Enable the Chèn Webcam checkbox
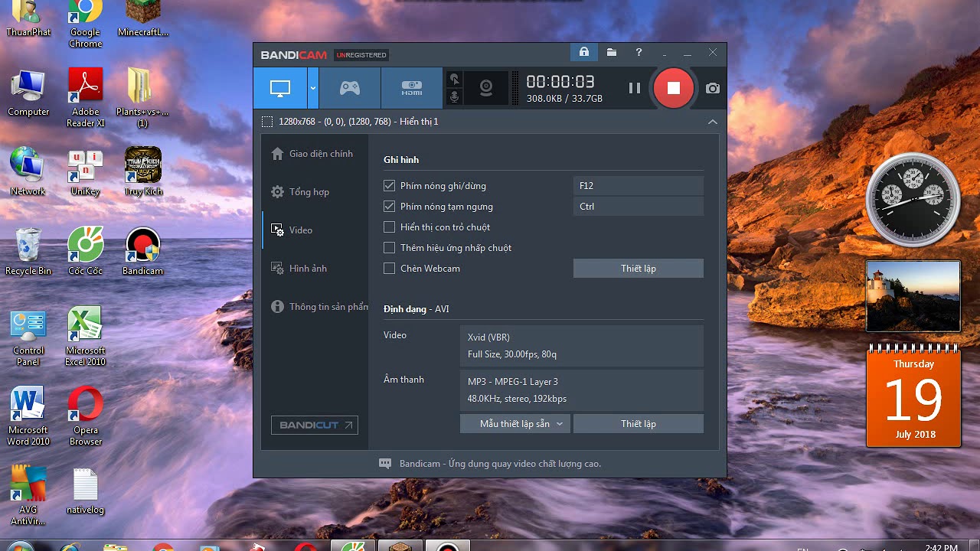980x551 pixels. pos(390,268)
